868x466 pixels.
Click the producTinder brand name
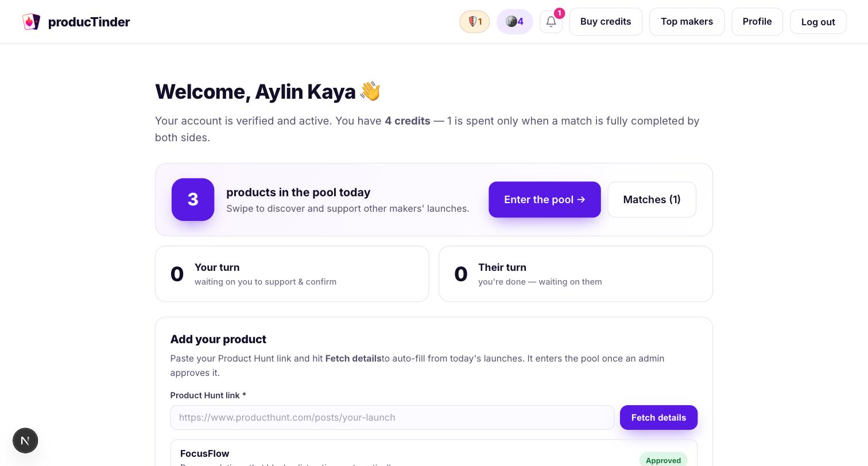pos(89,22)
